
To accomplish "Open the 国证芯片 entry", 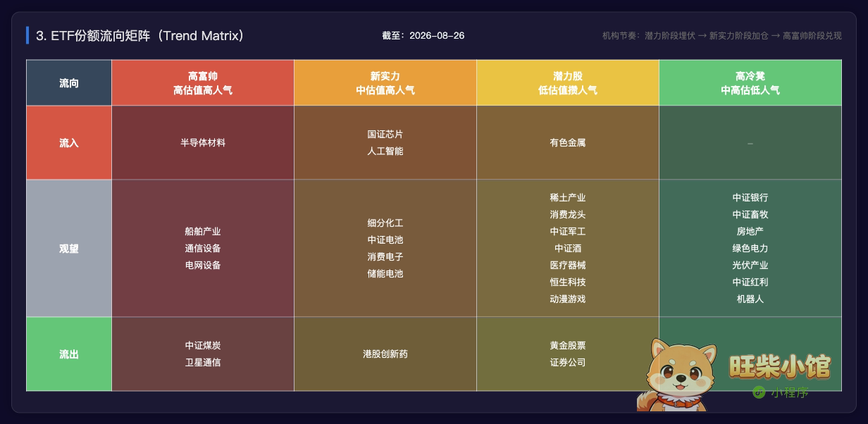I will pos(385,135).
